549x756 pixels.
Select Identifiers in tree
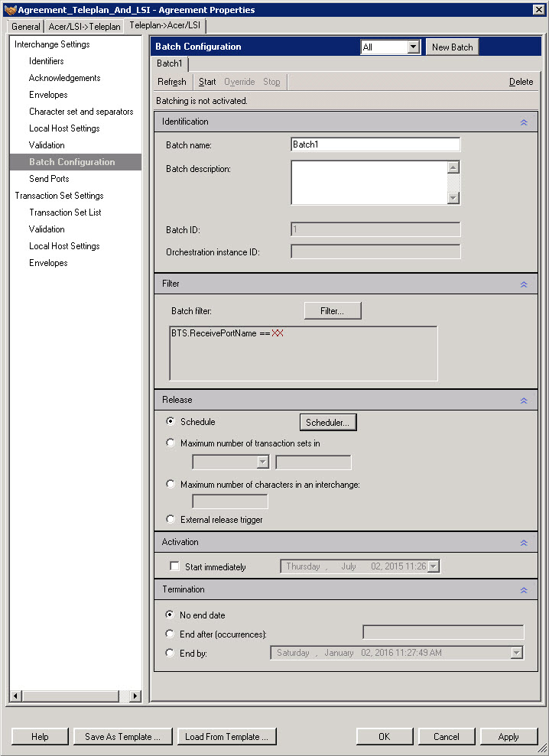[x=47, y=61]
